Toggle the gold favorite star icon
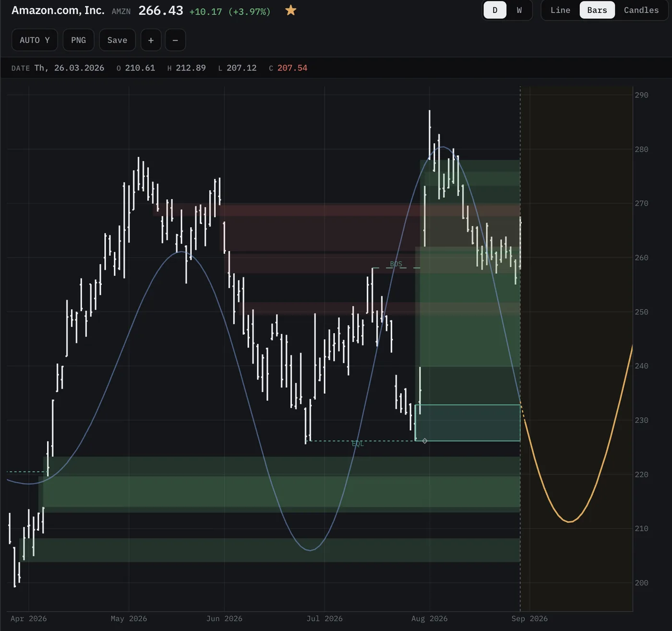Viewport: 672px width, 631px height. click(x=290, y=10)
